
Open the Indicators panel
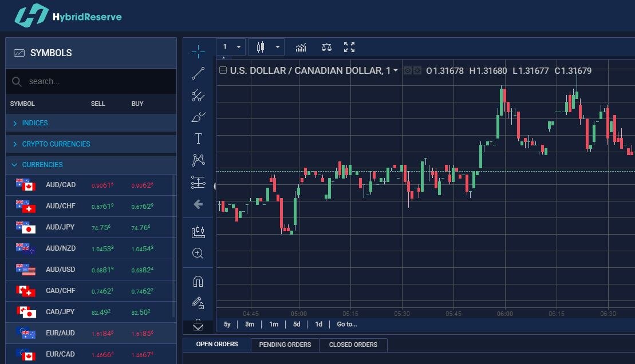tap(301, 47)
